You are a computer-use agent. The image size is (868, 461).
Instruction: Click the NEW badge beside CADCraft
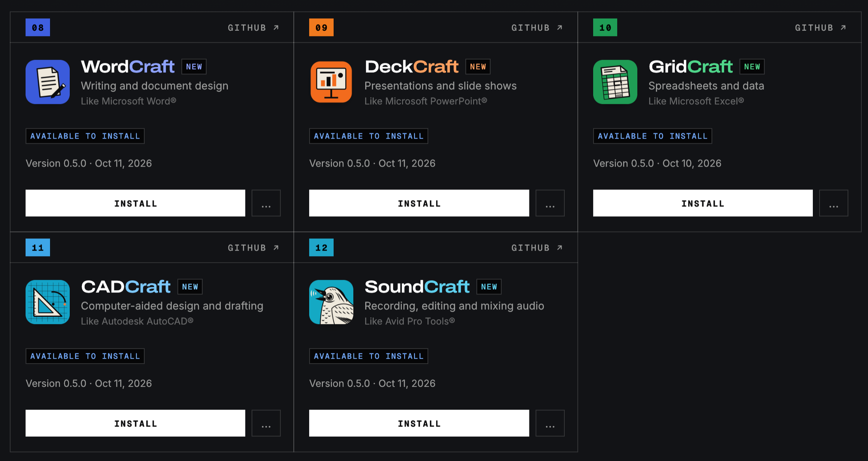click(190, 287)
